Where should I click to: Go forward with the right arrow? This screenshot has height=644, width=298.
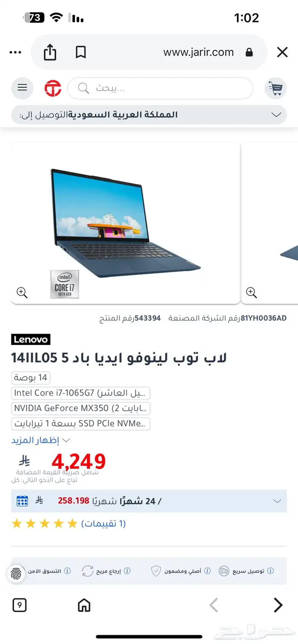point(278,605)
